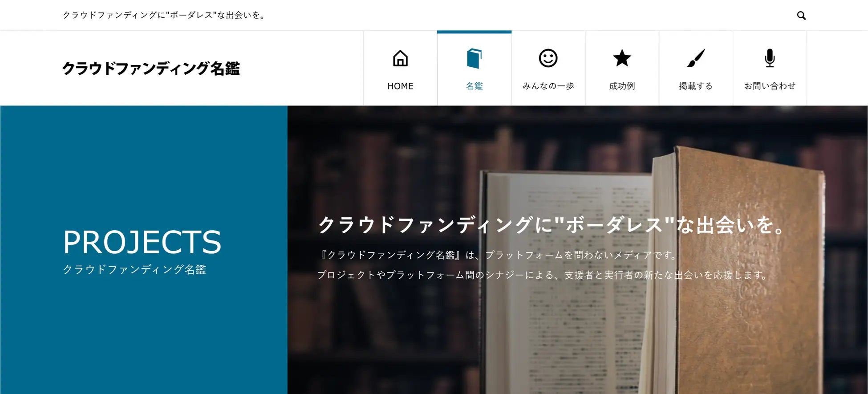Image resolution: width=868 pixels, height=394 pixels.
Task: Click the PROJECTS heading in blue panel
Action: pos(142,242)
